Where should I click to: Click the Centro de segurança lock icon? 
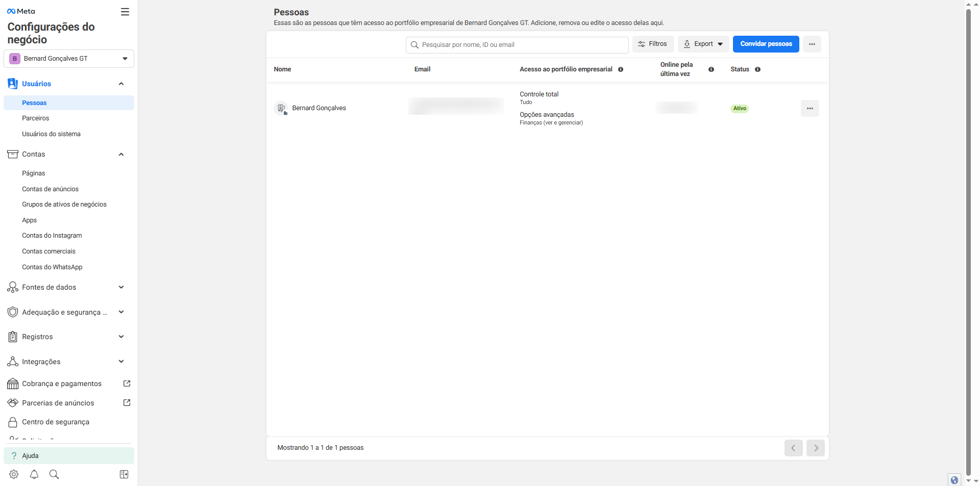coord(13,422)
